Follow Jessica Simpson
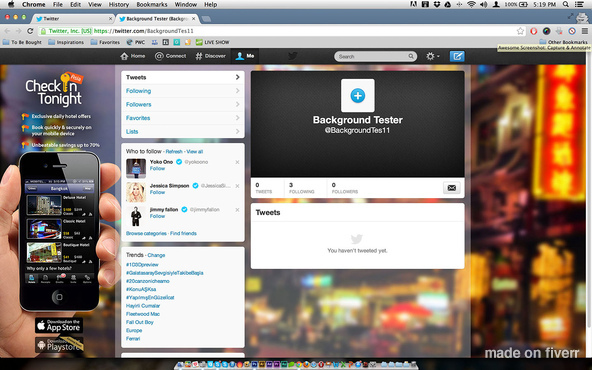The image size is (592, 370). click(157, 192)
